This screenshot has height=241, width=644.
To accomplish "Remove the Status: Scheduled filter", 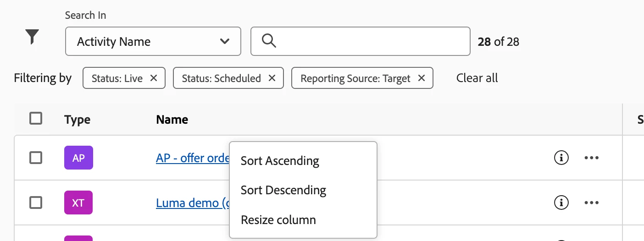I will point(272,78).
